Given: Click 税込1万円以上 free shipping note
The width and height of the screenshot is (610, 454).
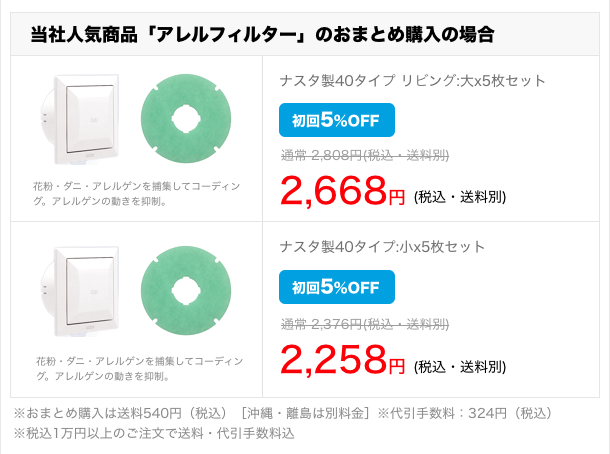Looking at the screenshot, I should click(x=154, y=433).
